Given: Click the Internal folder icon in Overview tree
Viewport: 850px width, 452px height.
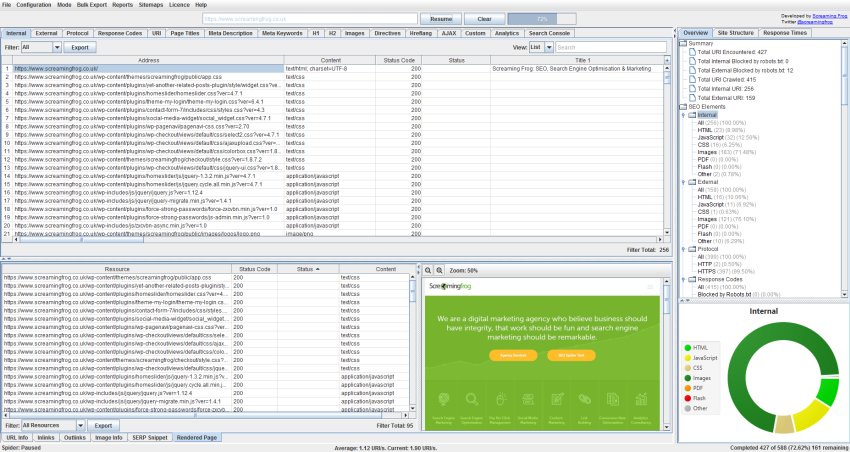Looking at the screenshot, I should pyautogui.click(x=692, y=115).
